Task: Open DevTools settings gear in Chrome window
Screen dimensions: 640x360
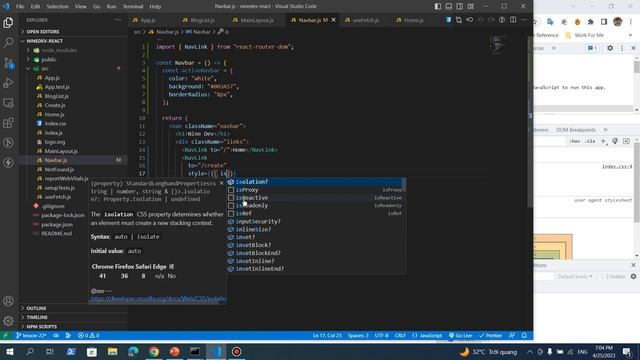Action: click(610, 48)
